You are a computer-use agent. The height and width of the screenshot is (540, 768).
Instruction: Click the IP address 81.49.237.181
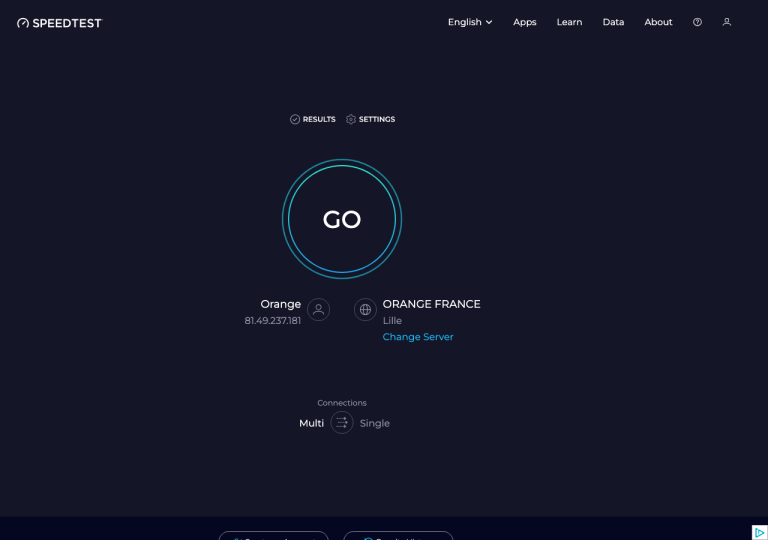click(x=273, y=320)
